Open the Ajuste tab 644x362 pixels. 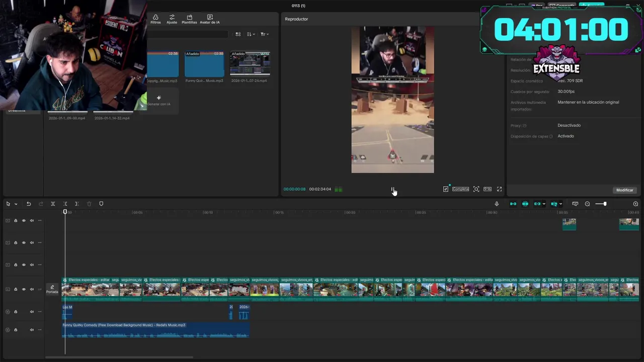click(x=172, y=20)
